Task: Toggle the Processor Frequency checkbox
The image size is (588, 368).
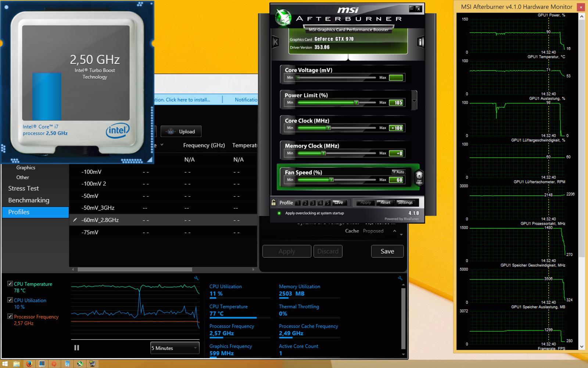Action: click(x=10, y=316)
